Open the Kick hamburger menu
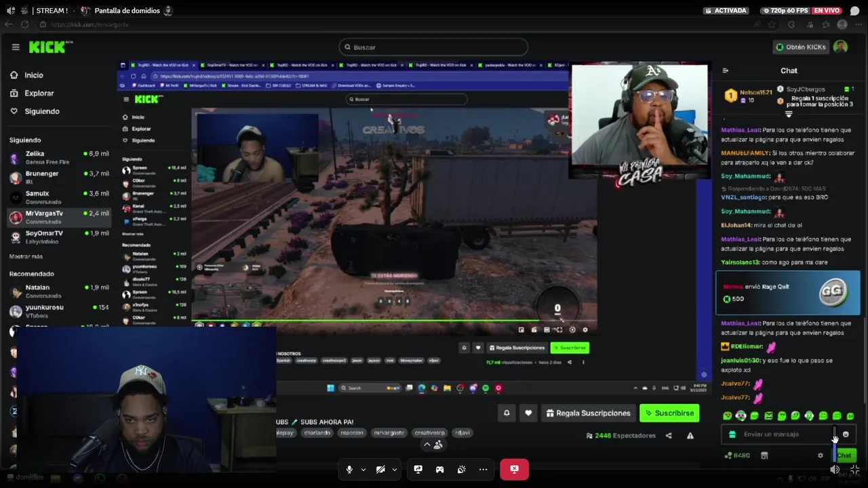The width and height of the screenshot is (868, 488). (x=16, y=47)
